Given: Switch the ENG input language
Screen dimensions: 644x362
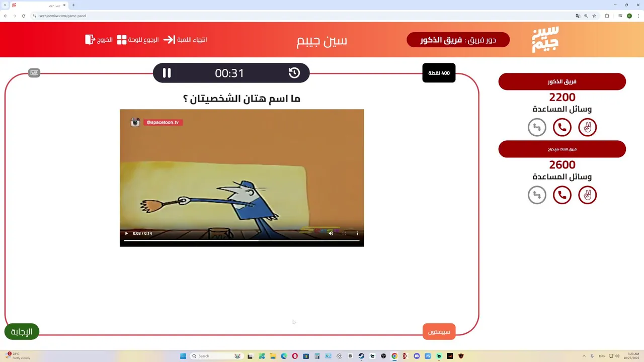Looking at the screenshot, I should click(602, 356).
